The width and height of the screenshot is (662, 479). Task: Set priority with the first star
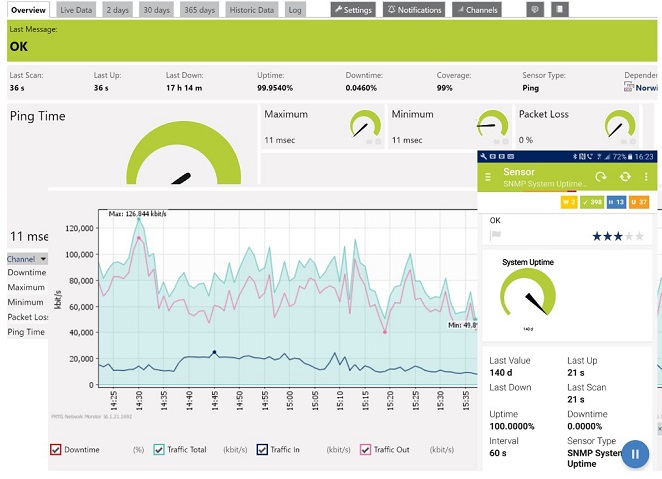tap(597, 236)
